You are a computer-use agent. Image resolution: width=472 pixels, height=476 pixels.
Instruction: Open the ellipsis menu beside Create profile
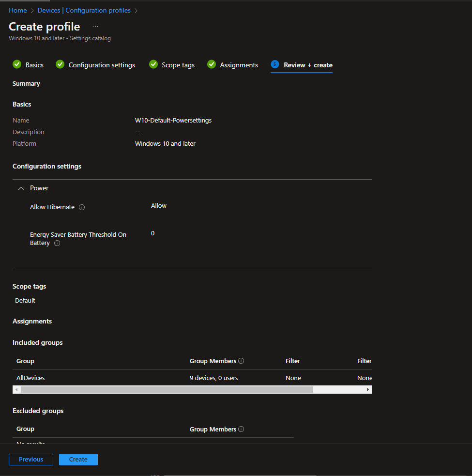point(95,27)
